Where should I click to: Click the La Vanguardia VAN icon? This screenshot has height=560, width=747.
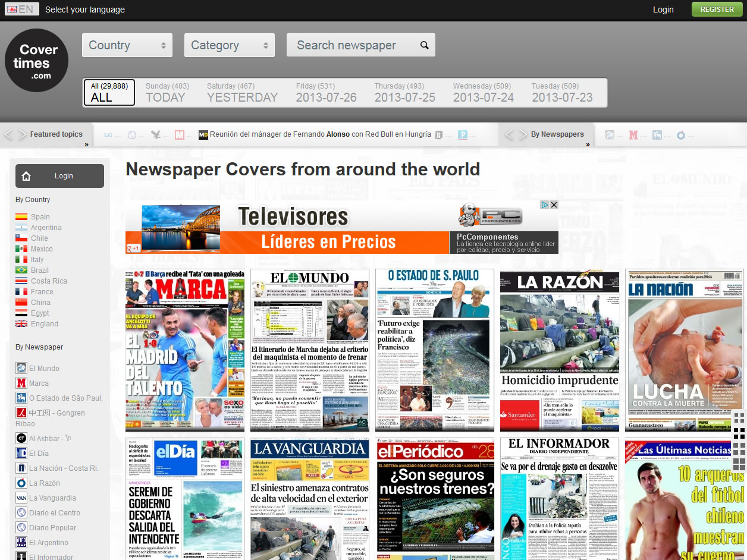[21, 498]
